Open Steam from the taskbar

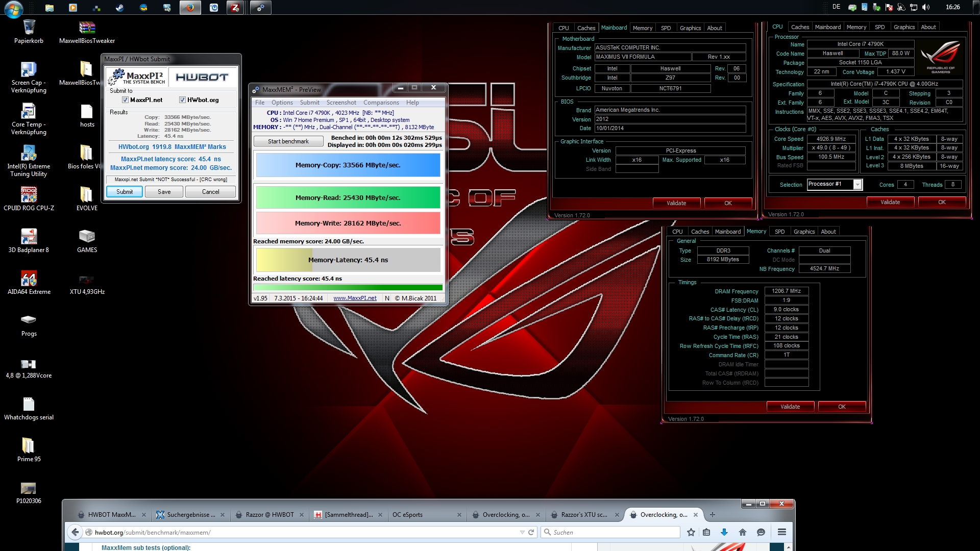pos(119,8)
